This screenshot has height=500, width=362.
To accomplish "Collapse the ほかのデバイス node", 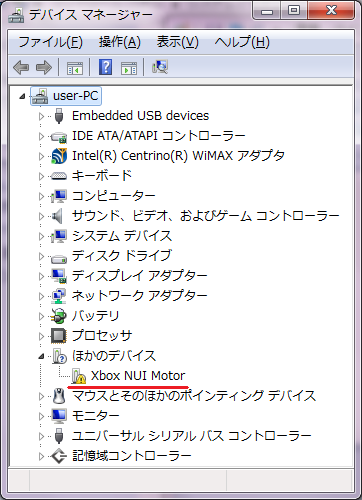I will tap(41, 357).
